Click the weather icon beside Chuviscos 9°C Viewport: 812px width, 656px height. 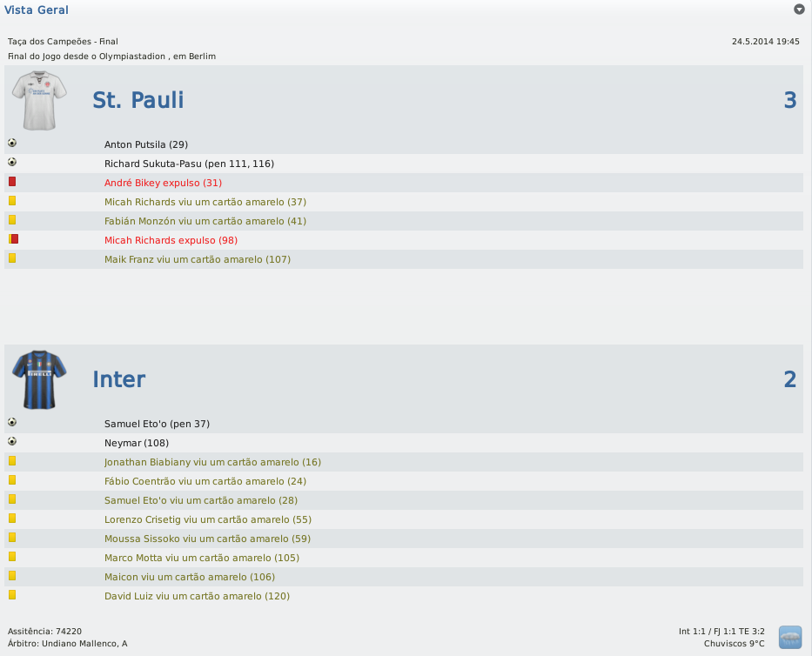pos(790,638)
